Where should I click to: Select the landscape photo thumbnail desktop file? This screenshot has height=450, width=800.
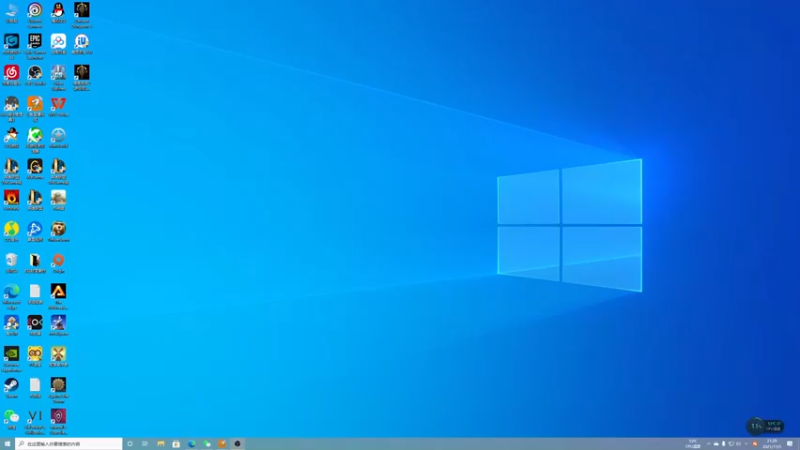click(x=58, y=200)
